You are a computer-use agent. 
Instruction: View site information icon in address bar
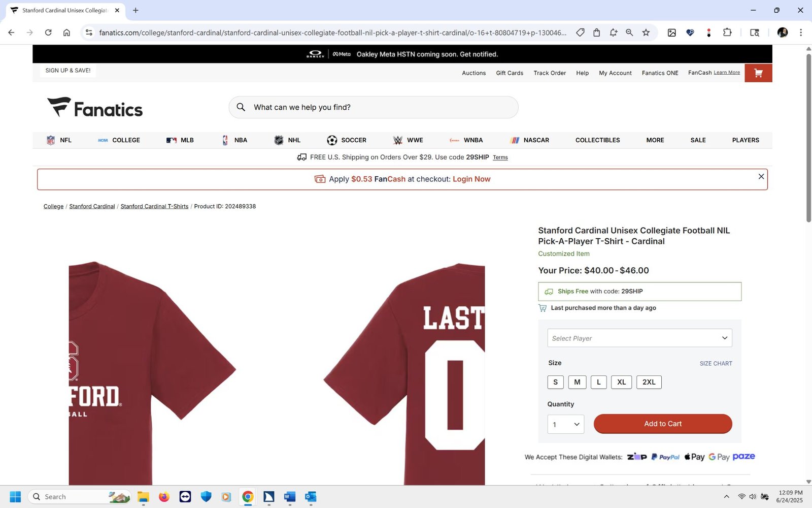tap(89, 33)
